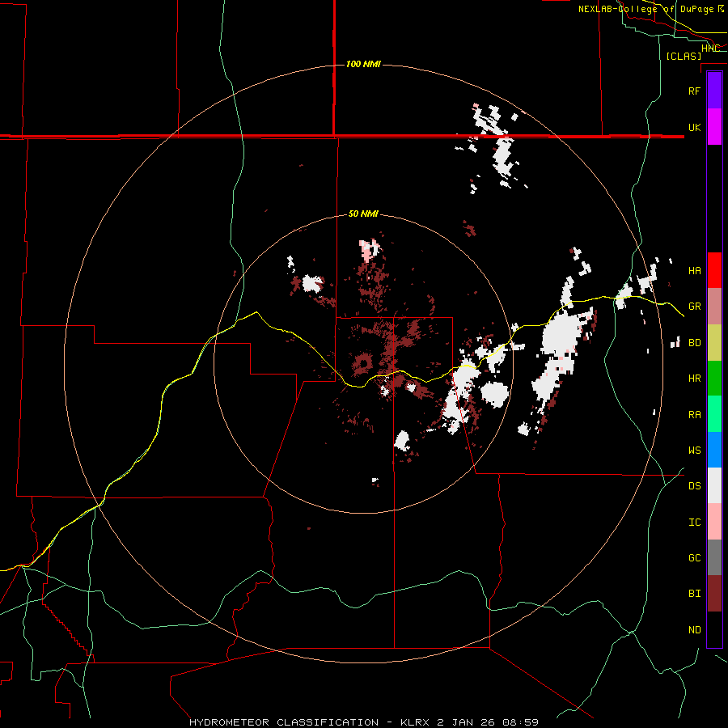Click the RF legend label
Viewport: 728px width, 728px height.
click(x=694, y=91)
